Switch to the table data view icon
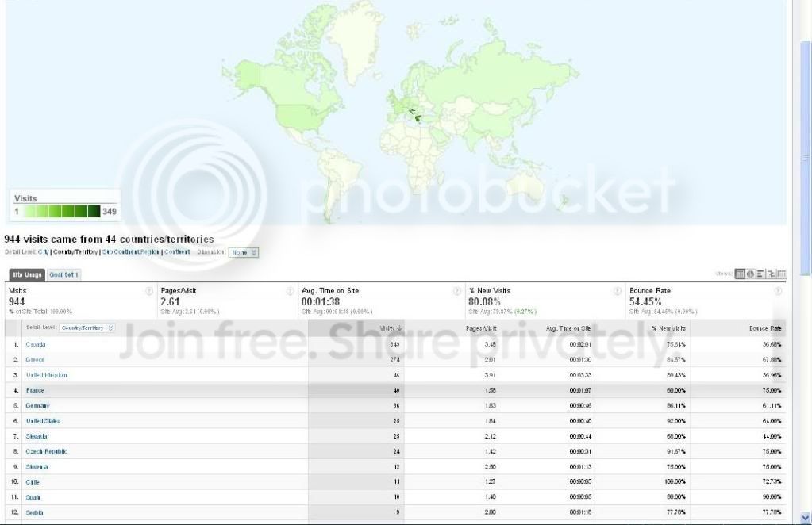This screenshot has height=525, width=812. tap(740, 274)
